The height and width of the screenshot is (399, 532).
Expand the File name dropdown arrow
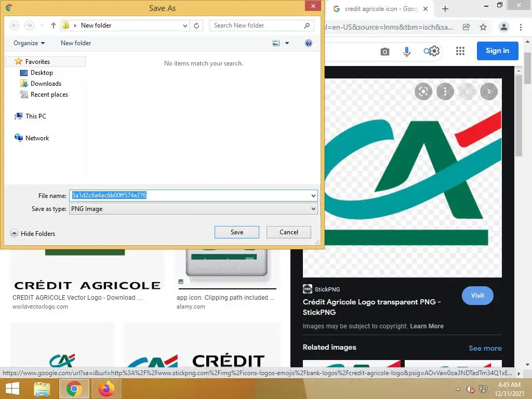[x=313, y=195]
